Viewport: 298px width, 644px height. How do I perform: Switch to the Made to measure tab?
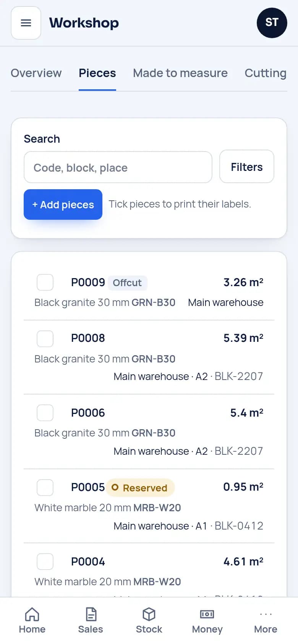click(x=180, y=73)
